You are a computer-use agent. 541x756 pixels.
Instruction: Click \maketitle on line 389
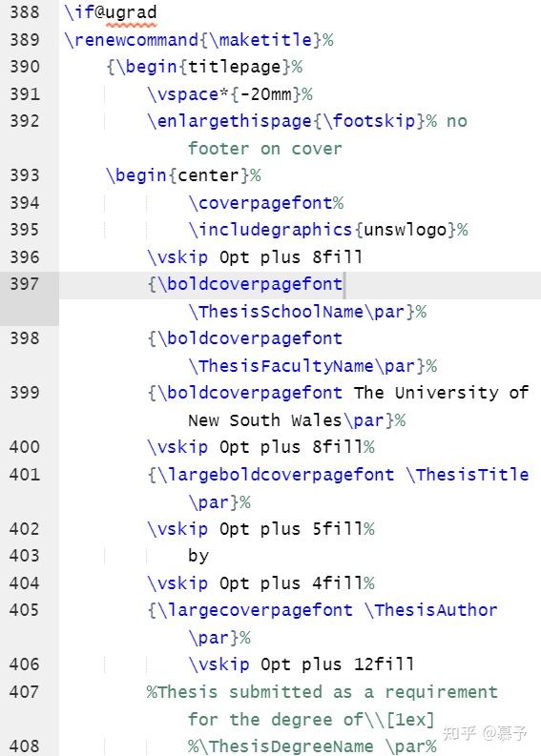point(260,39)
